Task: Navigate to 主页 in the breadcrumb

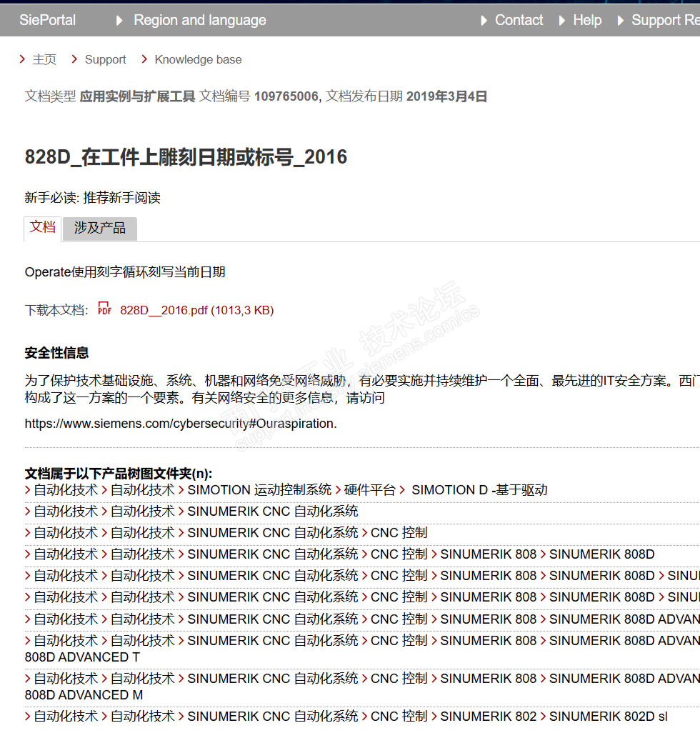Action: coord(44,59)
